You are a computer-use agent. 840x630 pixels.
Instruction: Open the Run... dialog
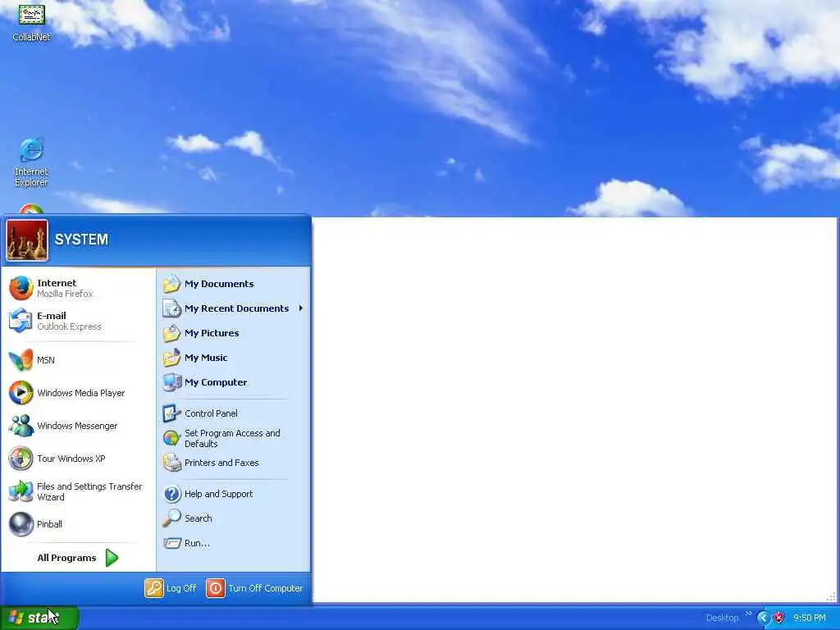(234, 543)
